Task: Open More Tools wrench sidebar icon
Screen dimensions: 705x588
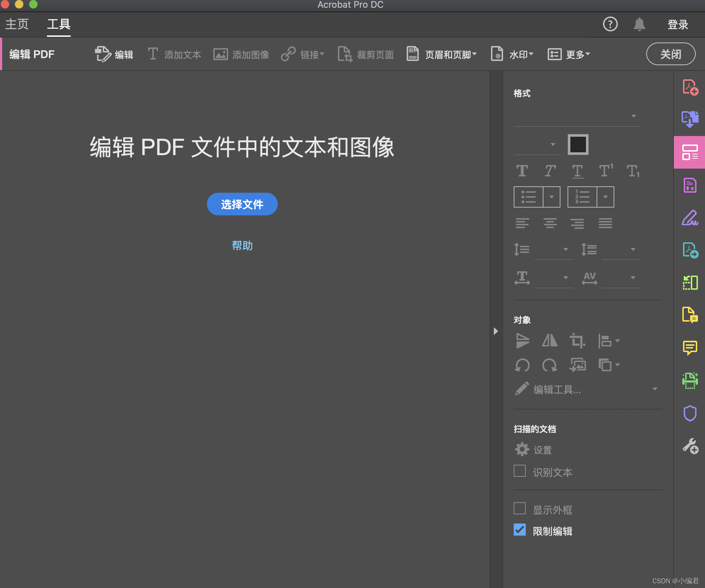Action: (x=690, y=446)
